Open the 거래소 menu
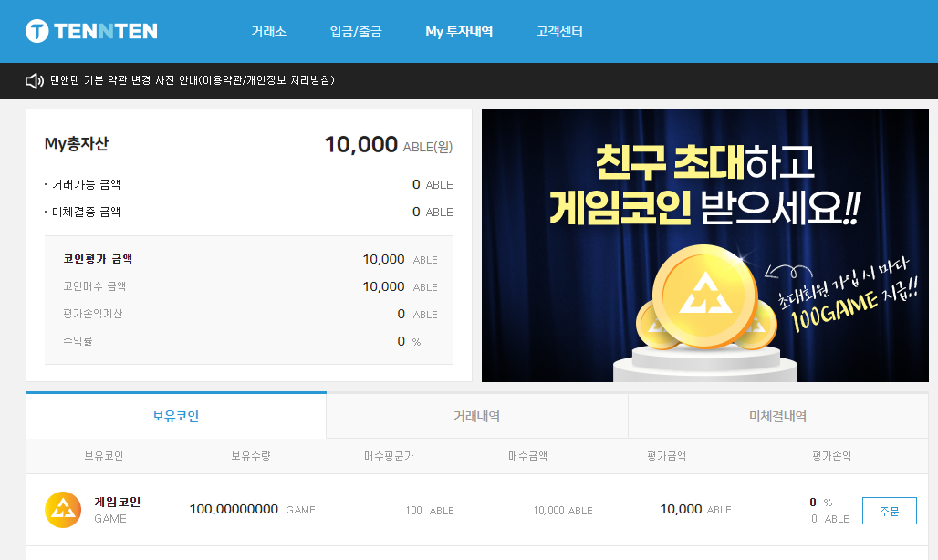938x560 pixels. click(x=268, y=31)
